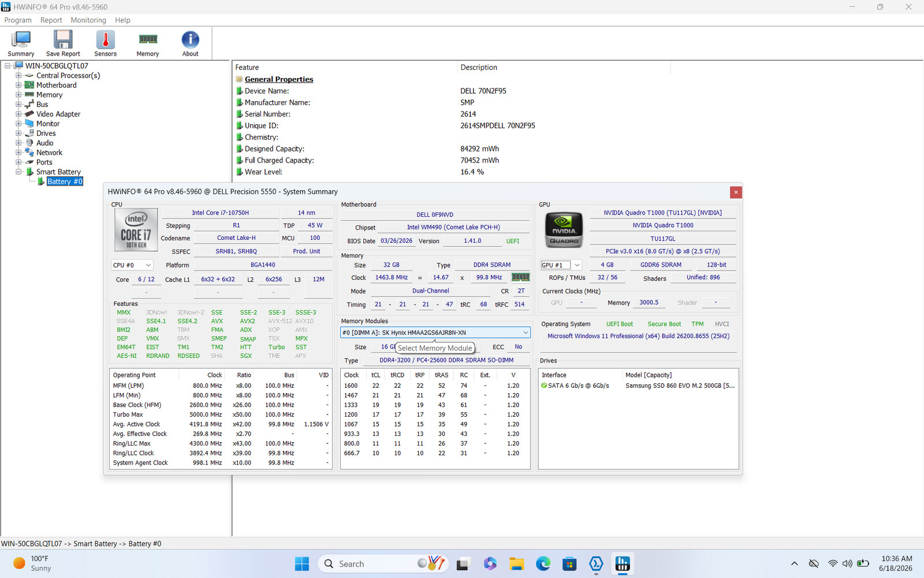Close the System Summary window
Image resolution: width=924 pixels, height=578 pixels.
pos(736,192)
